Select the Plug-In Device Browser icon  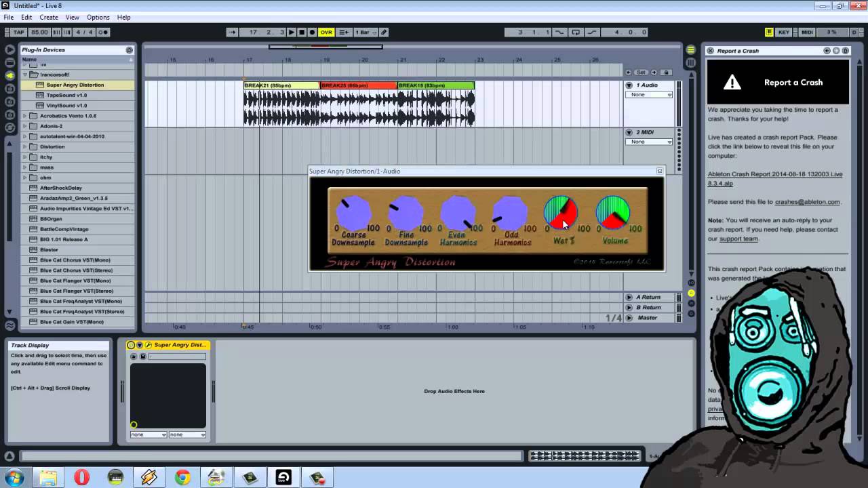[x=9, y=75]
